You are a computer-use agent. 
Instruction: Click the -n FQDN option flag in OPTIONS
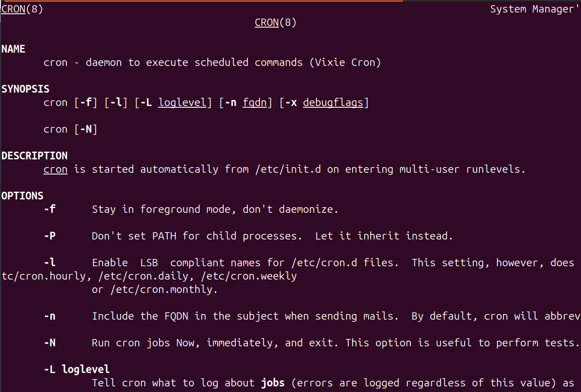point(50,316)
